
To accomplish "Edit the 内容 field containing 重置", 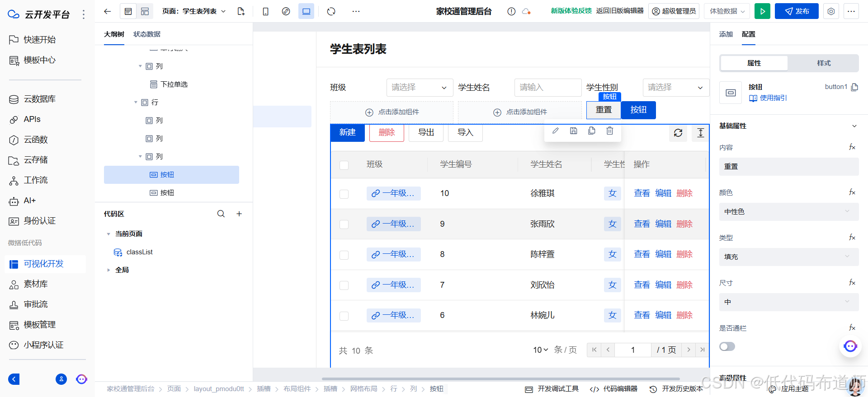I will click(x=789, y=166).
